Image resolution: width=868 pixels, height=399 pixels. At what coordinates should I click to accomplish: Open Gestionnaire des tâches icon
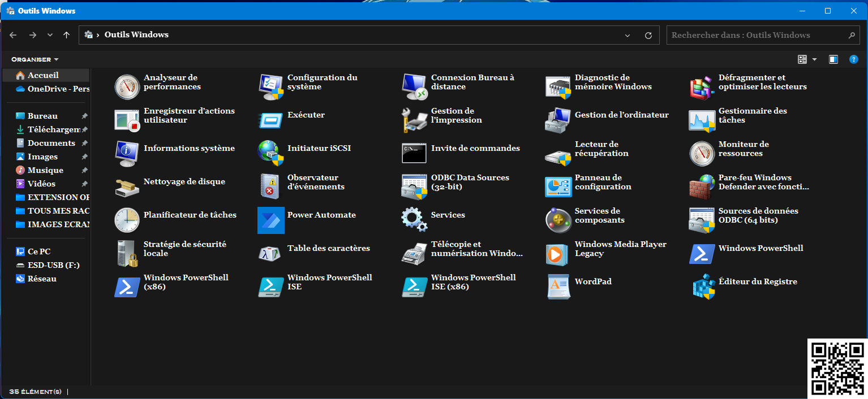click(702, 120)
